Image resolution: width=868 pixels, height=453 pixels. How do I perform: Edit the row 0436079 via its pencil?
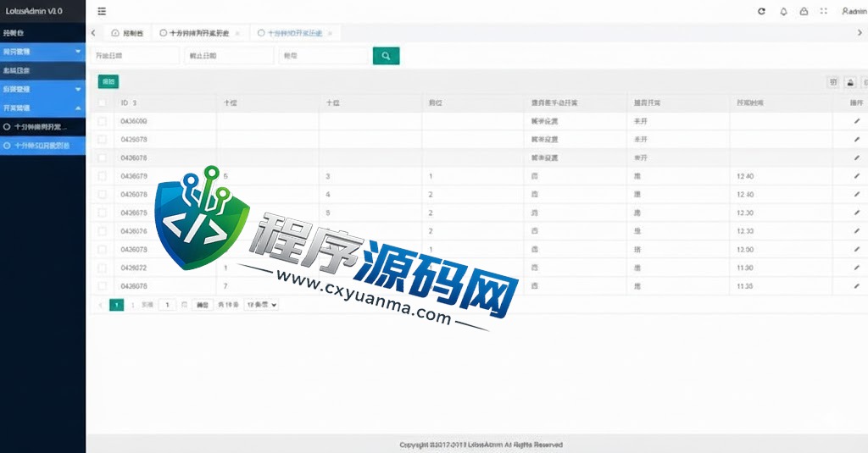pyautogui.click(x=857, y=176)
